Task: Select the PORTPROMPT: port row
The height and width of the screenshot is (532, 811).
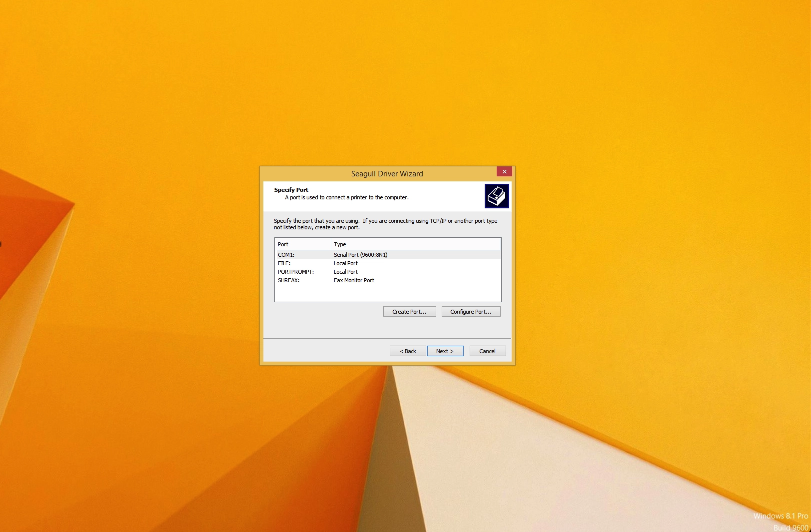Action: pos(388,272)
